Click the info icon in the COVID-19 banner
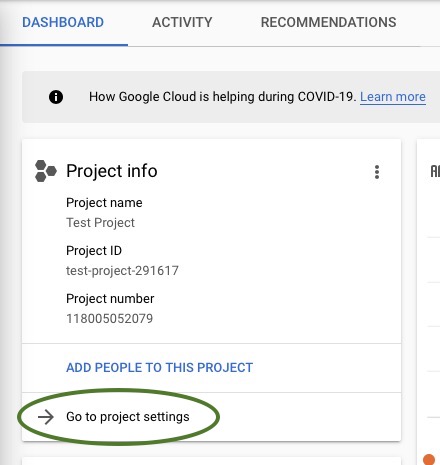This screenshot has width=440, height=465. click(x=56, y=97)
